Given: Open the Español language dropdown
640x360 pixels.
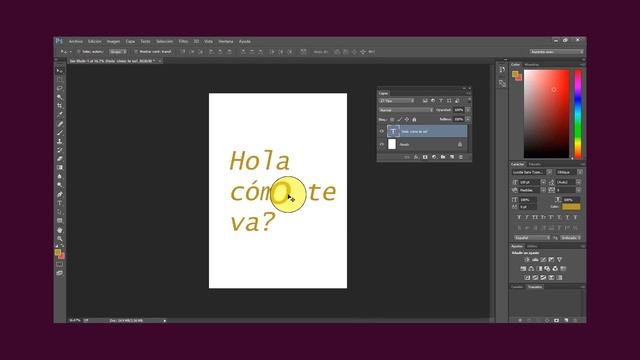Looking at the screenshot, I should click(531, 238).
